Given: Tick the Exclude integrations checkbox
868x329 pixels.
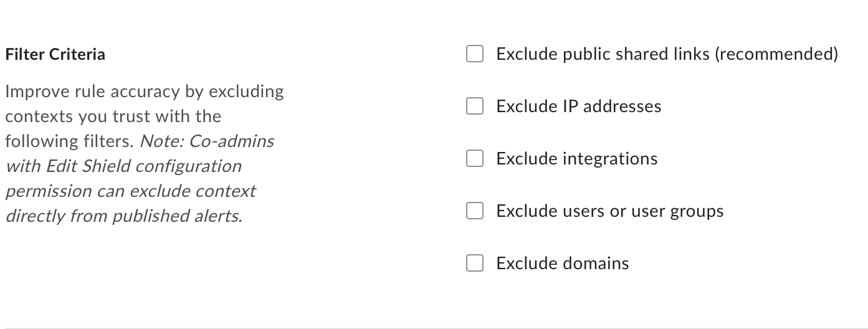Looking at the screenshot, I should (475, 159).
